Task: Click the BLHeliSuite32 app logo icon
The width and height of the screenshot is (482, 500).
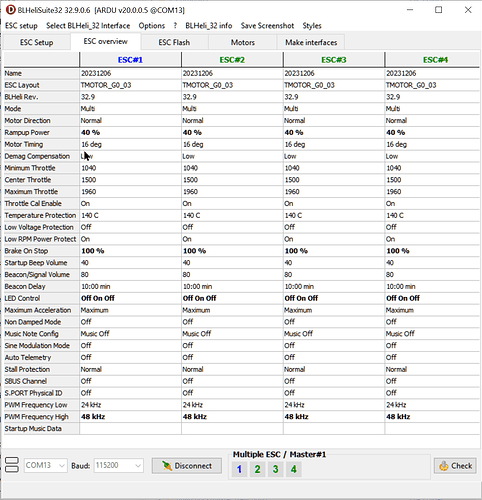Action: point(11,10)
